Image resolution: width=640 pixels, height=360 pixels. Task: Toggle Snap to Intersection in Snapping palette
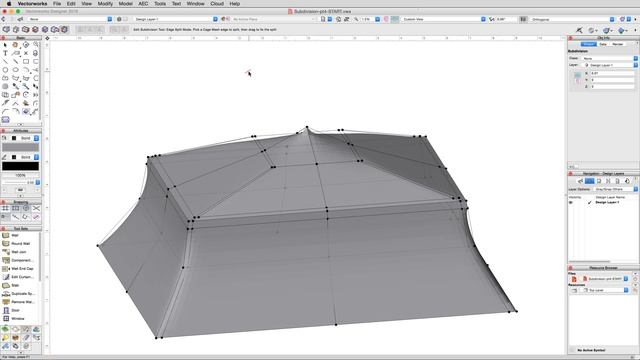pos(36,209)
